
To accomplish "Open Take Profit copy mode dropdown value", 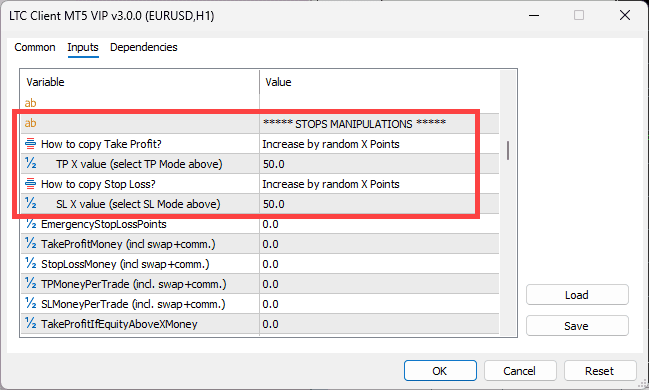I will (379, 144).
